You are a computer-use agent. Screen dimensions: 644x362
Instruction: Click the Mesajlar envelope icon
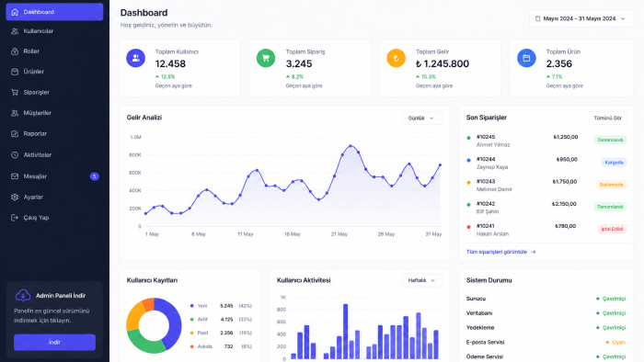(15, 176)
